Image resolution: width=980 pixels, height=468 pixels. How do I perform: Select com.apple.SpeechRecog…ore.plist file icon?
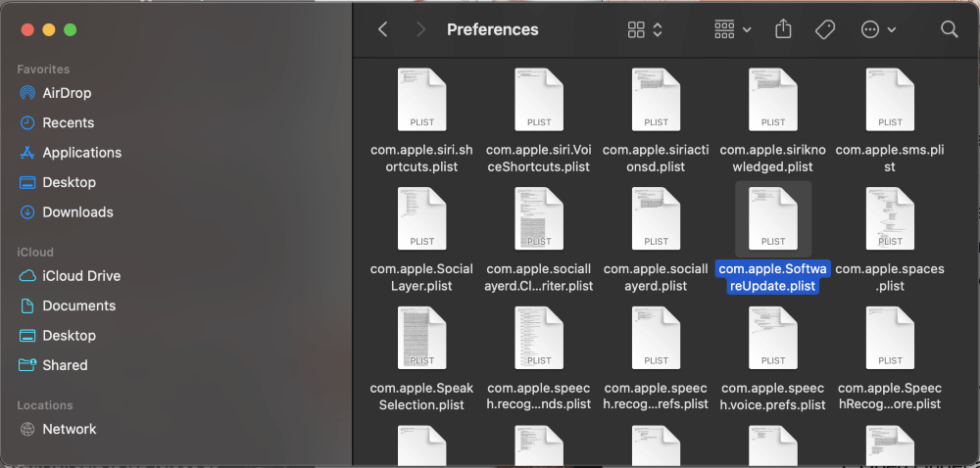point(890,338)
